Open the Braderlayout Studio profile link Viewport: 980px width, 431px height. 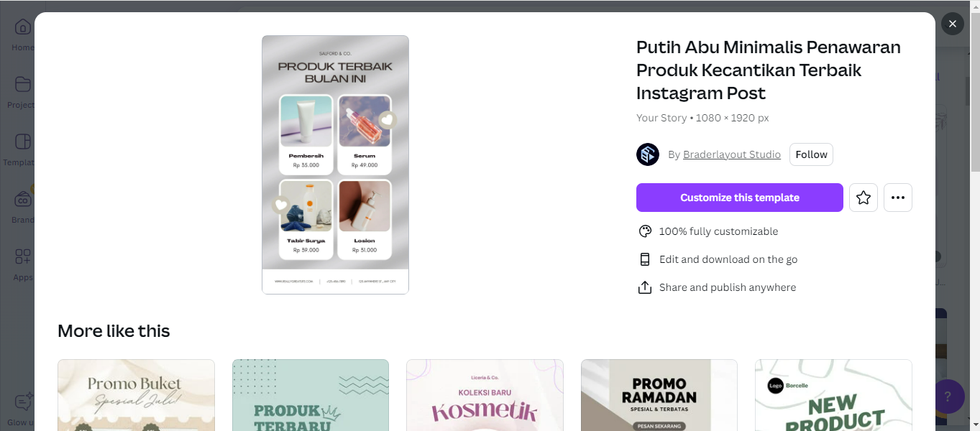point(731,154)
